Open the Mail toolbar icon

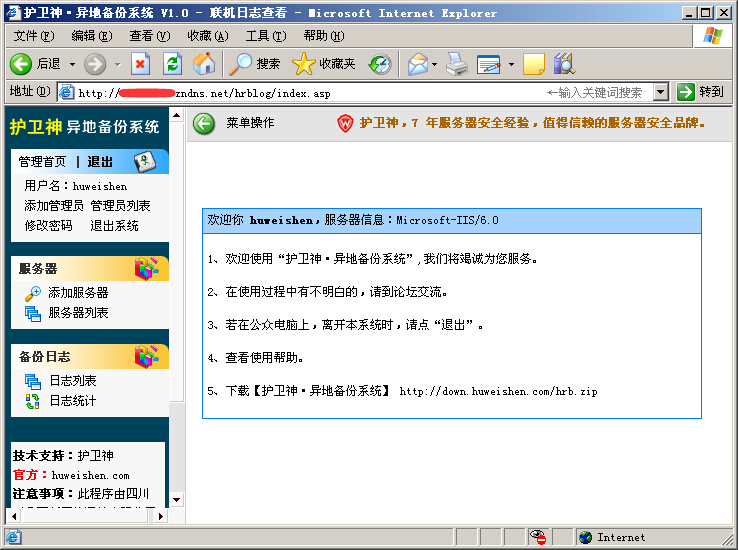[x=417, y=64]
